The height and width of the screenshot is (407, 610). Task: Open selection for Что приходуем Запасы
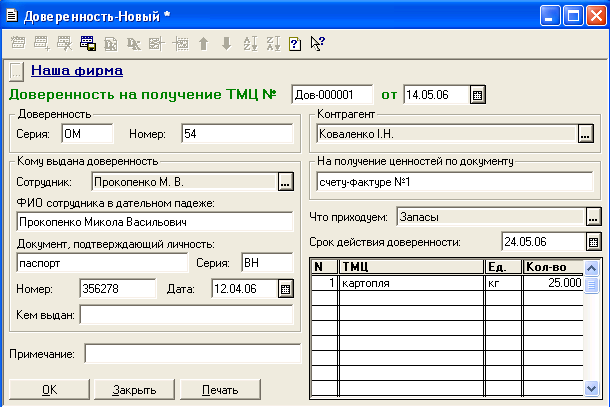[593, 217]
